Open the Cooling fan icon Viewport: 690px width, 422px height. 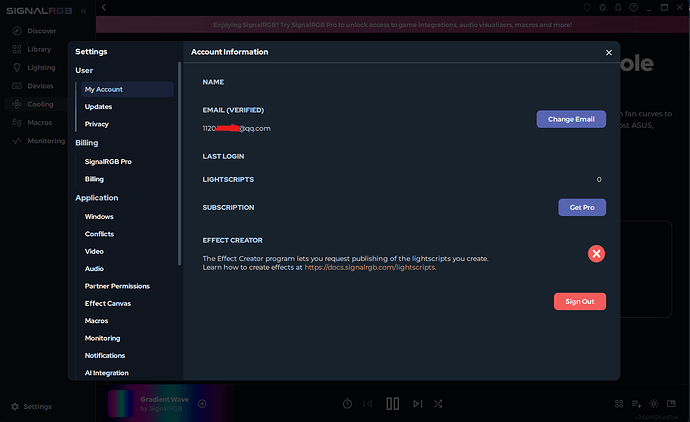click(x=17, y=104)
